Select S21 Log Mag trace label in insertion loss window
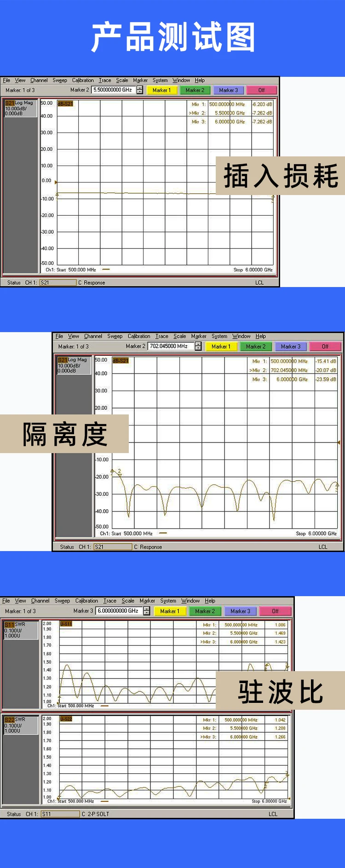Viewport: 345px width, 868px height. tap(20, 108)
